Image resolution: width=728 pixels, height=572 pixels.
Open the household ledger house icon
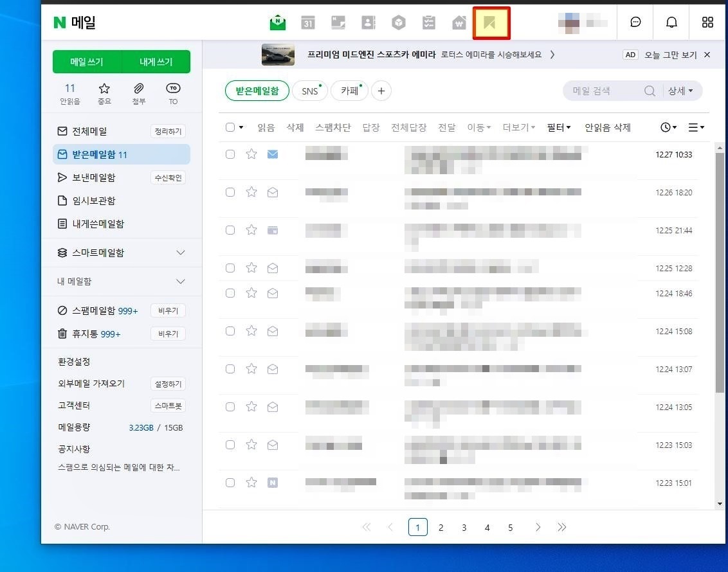tap(459, 22)
